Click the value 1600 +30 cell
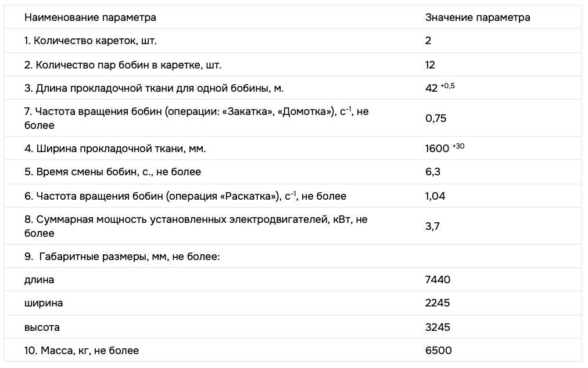 tap(444, 147)
